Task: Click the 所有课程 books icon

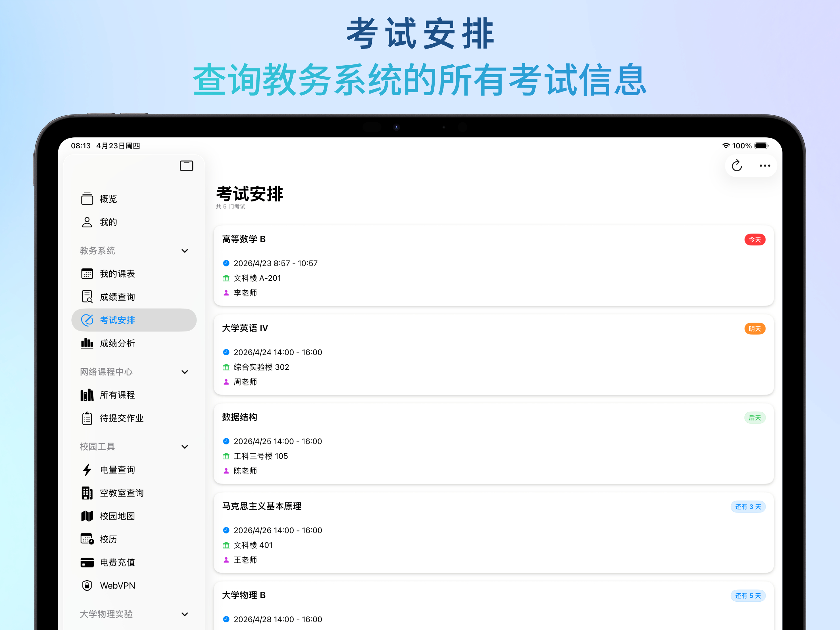Action: coord(87,395)
